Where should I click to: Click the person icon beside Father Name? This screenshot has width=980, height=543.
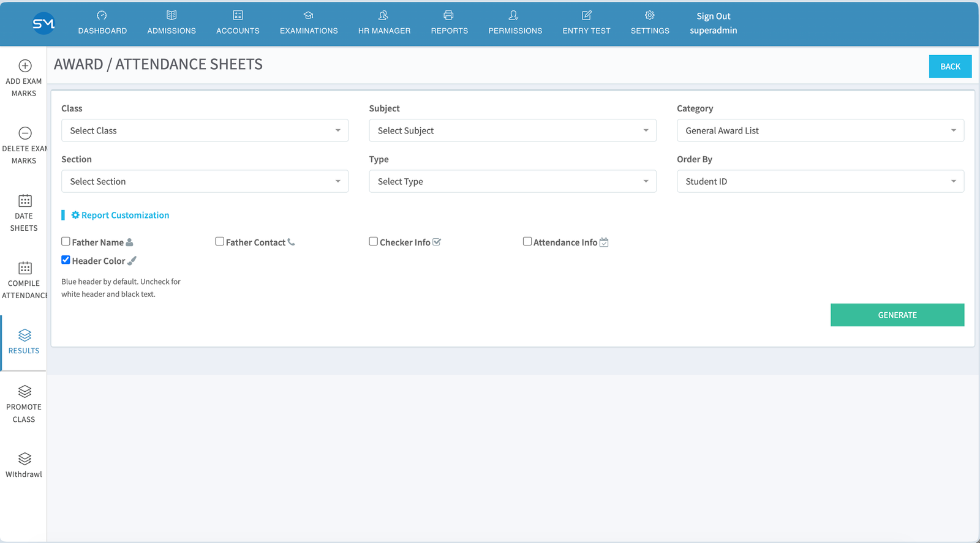129,242
